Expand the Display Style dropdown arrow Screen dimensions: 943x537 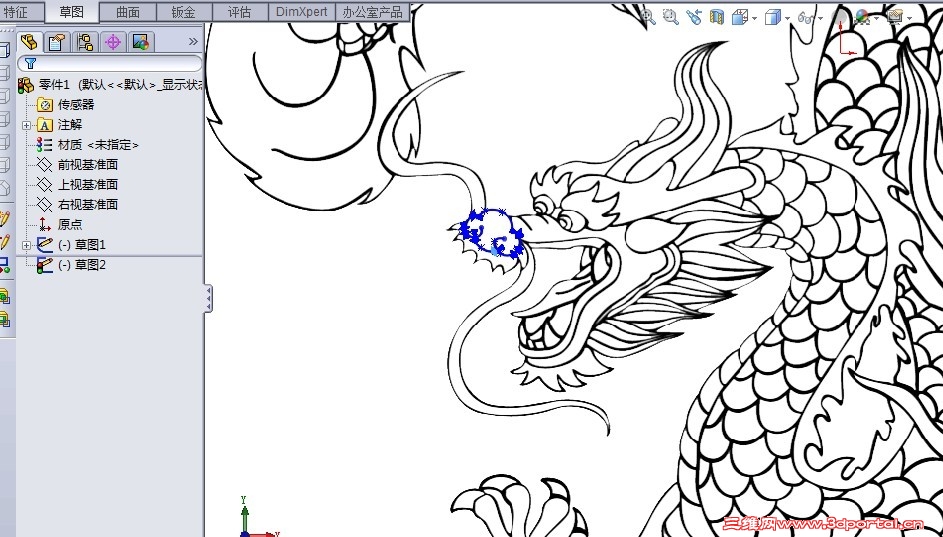coord(787,19)
